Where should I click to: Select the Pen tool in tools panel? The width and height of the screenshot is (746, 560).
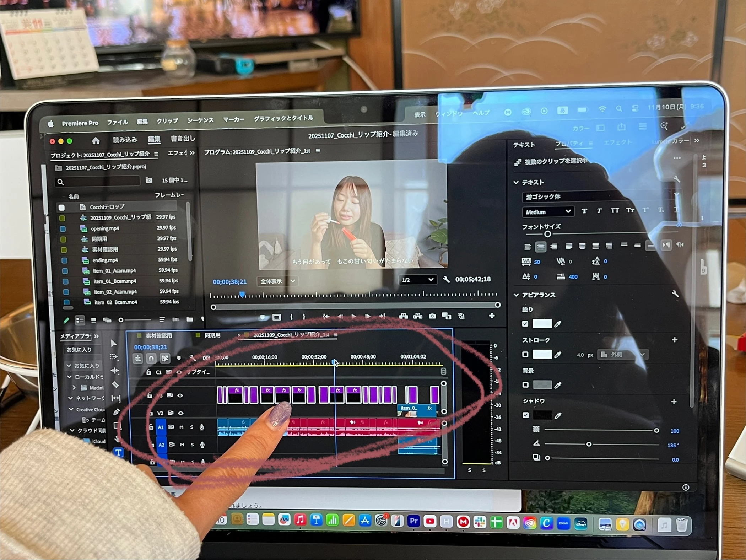[116, 412]
